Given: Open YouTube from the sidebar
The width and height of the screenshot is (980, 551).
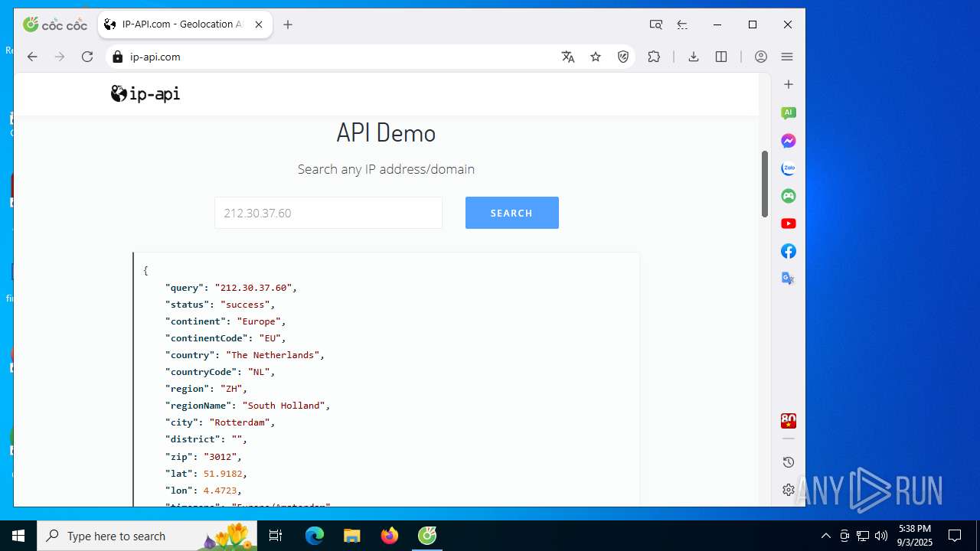Looking at the screenshot, I should [x=789, y=223].
